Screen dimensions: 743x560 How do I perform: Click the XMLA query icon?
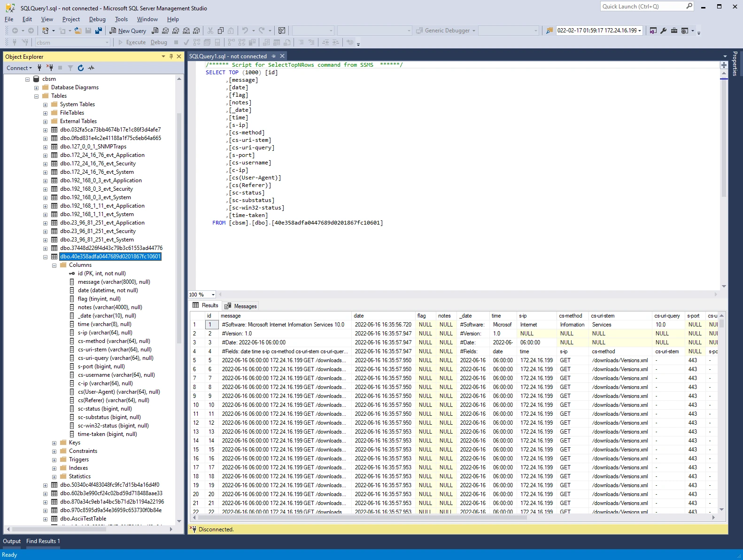point(186,31)
